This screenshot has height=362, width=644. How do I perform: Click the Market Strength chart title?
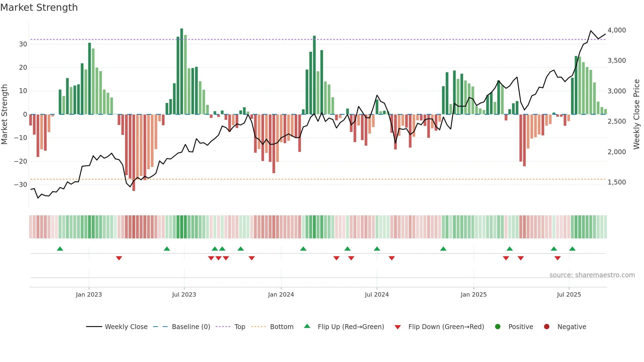39,8
